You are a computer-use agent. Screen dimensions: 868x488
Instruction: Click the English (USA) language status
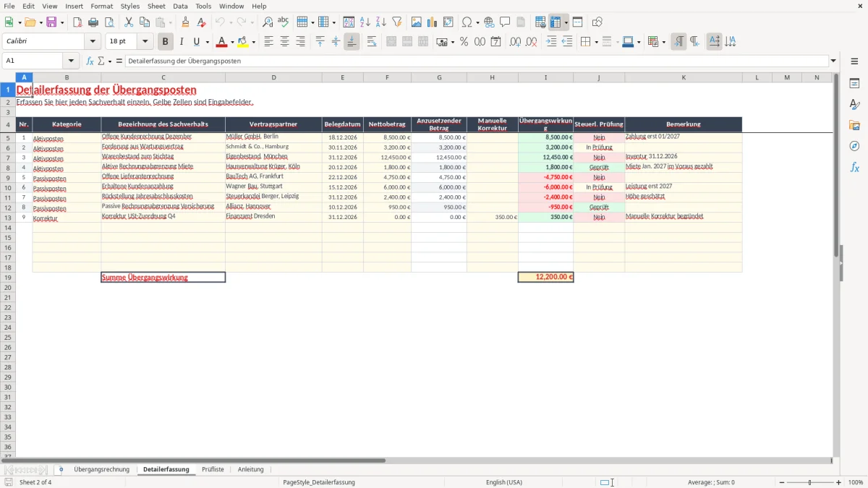504,482
